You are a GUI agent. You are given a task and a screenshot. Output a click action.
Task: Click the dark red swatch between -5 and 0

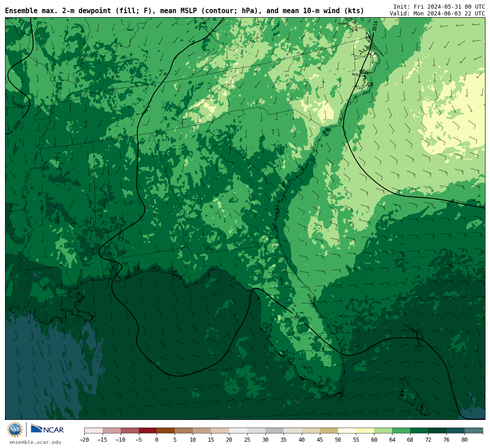[x=147, y=431]
